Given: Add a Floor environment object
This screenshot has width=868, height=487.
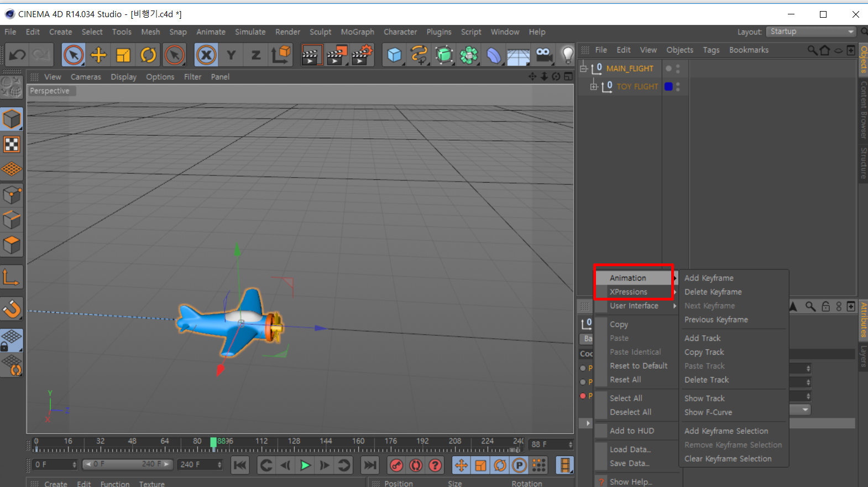Looking at the screenshot, I should 519,55.
